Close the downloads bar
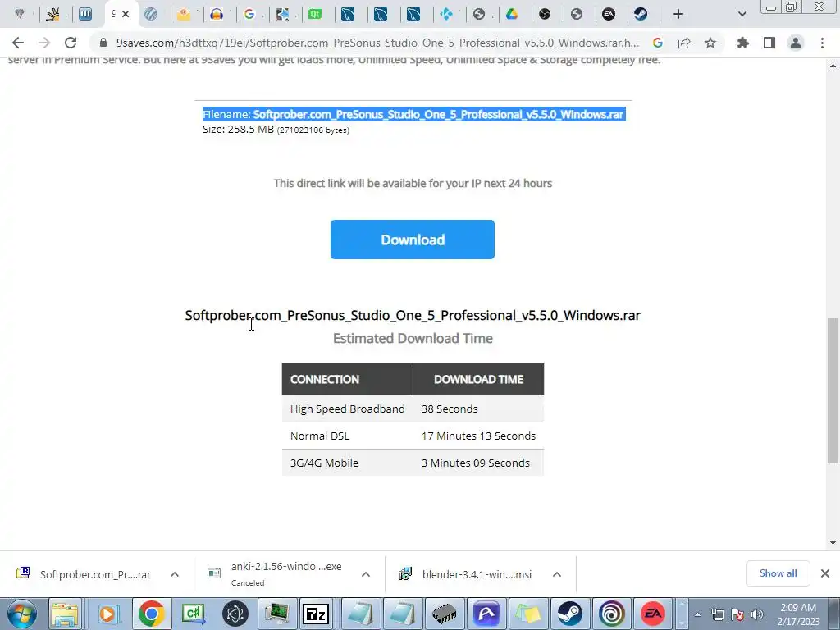Viewport: 840px width, 630px height. click(825, 573)
